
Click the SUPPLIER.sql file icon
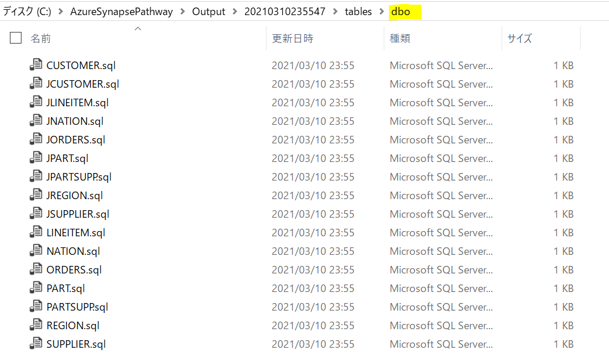click(x=36, y=344)
